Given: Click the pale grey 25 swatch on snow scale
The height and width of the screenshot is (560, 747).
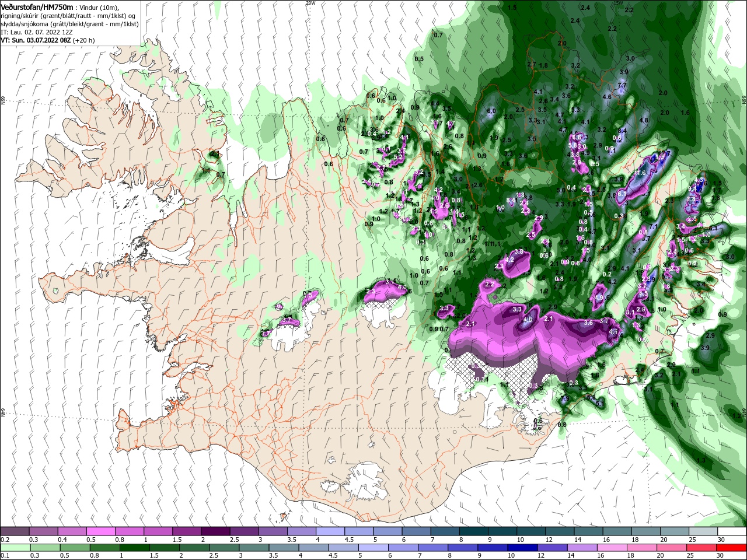Looking at the screenshot, I should [704, 531].
